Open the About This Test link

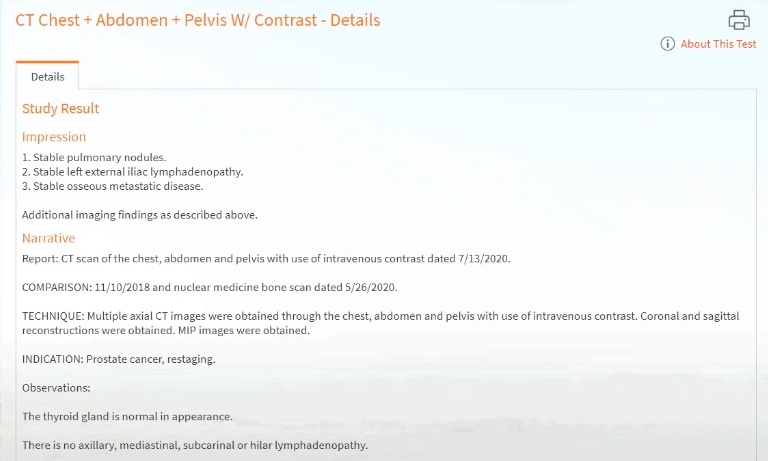[718, 44]
